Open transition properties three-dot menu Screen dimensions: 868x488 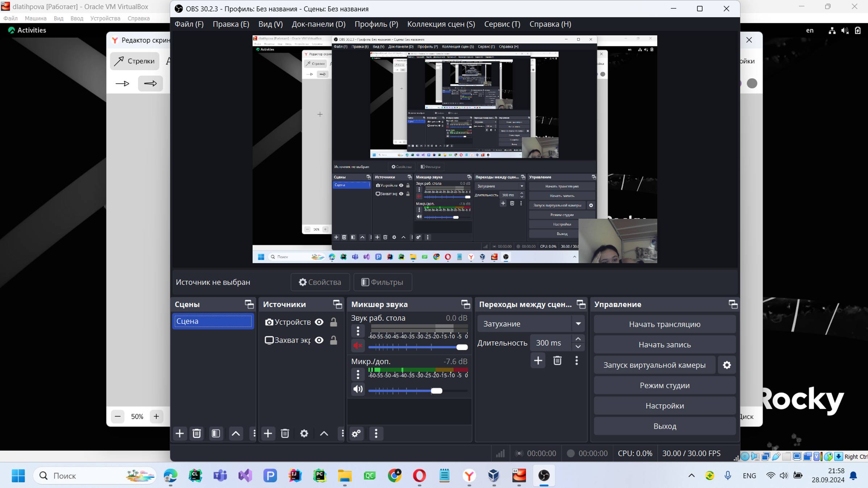pos(576,360)
